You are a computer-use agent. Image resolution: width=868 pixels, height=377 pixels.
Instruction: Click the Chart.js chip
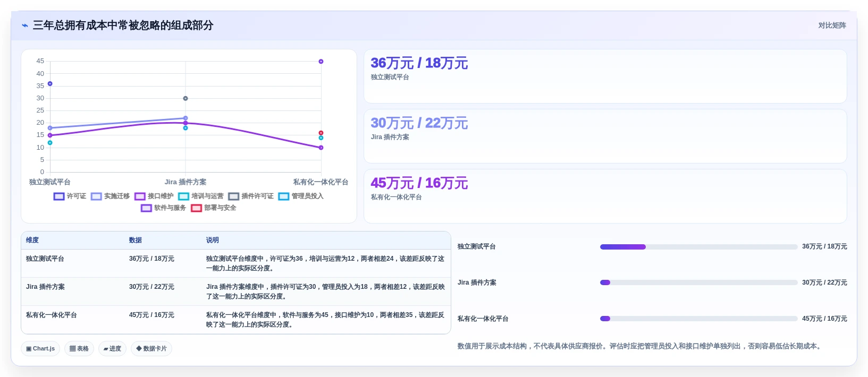tap(40, 349)
